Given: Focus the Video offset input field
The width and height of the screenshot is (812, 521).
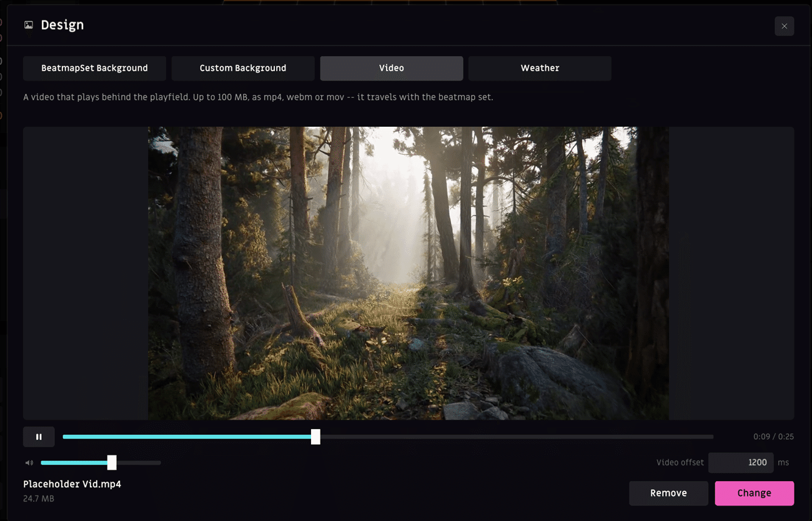Looking at the screenshot, I should [x=741, y=462].
